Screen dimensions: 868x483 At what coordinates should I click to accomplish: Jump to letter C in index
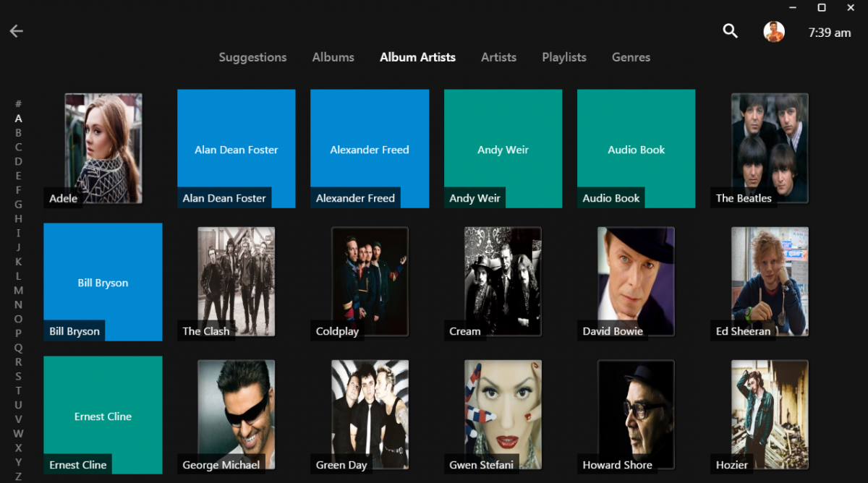19,147
